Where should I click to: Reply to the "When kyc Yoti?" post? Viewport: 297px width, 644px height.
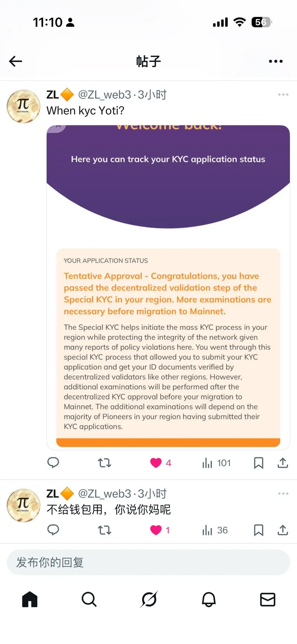tap(53, 463)
